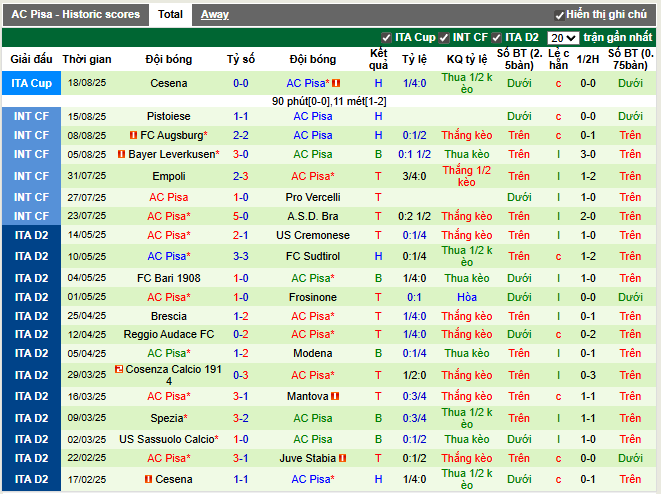Switch to the Away tab
661x494 pixels.
pos(215,14)
